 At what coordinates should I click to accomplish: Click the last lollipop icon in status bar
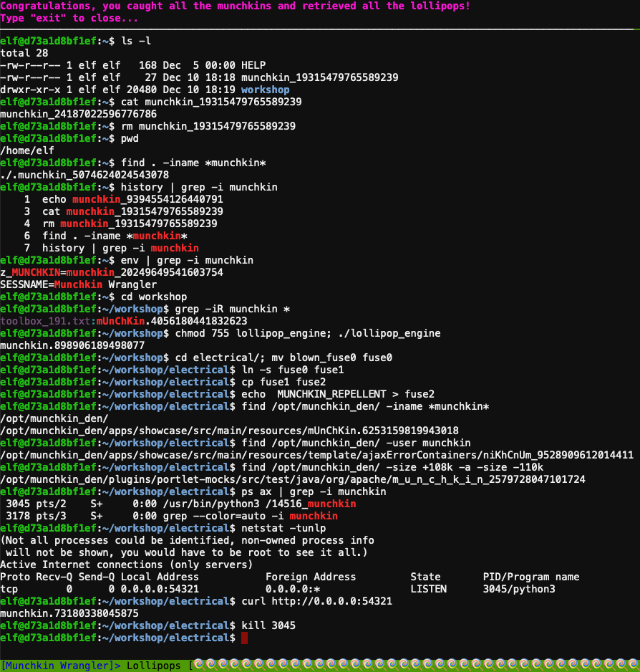[x=632, y=665]
